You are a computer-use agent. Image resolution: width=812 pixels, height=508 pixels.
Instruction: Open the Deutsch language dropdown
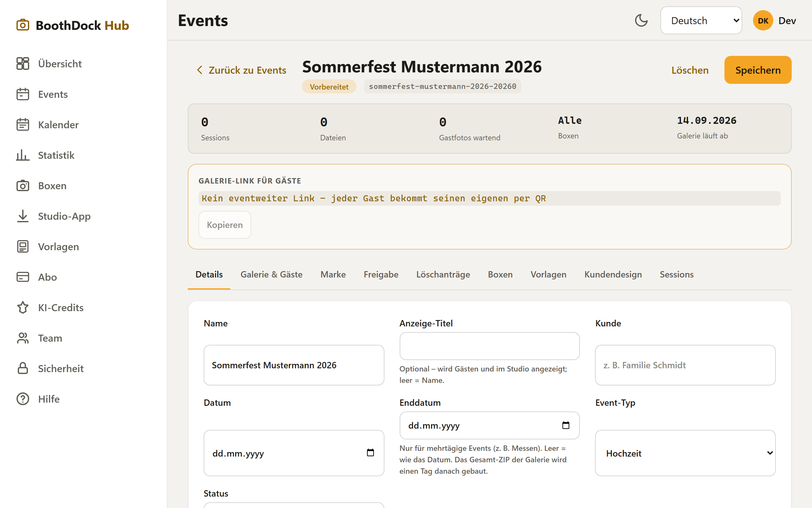701,21
